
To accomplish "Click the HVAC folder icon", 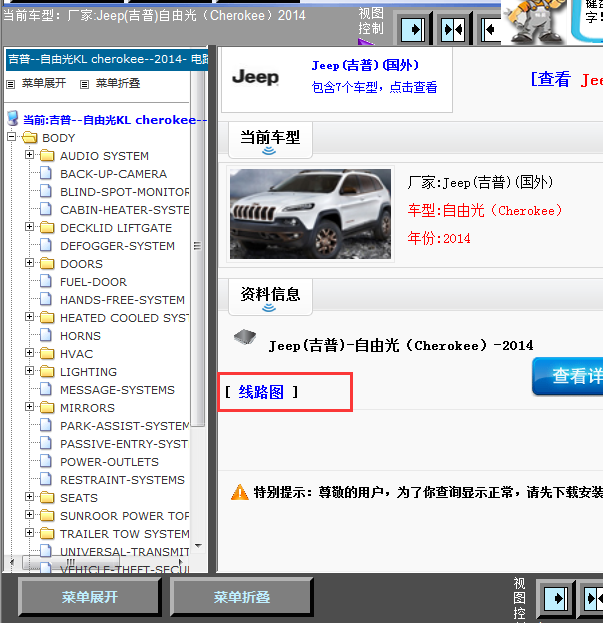I will (x=47, y=353).
